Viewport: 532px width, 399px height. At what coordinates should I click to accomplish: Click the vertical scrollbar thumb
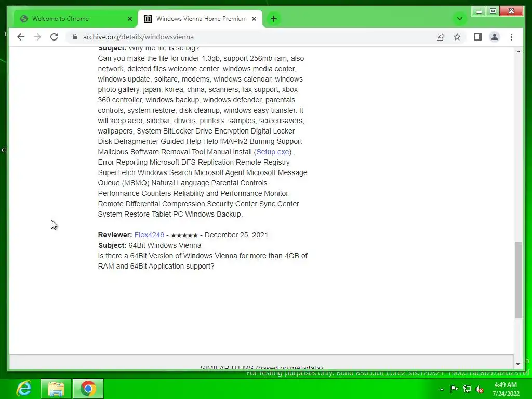518,280
